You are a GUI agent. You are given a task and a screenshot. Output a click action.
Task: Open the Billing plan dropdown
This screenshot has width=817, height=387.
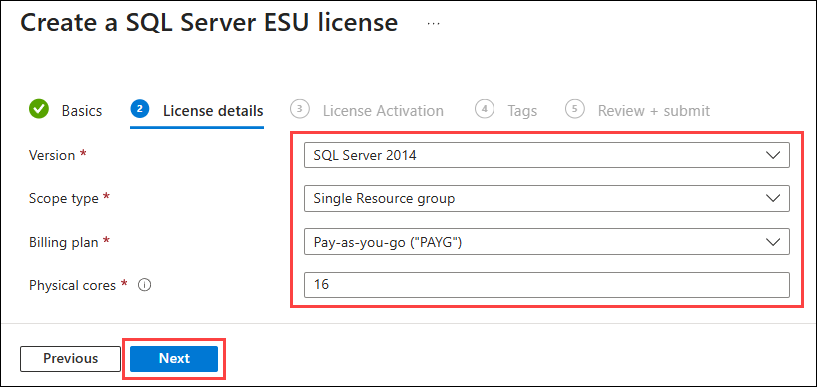pos(547,242)
